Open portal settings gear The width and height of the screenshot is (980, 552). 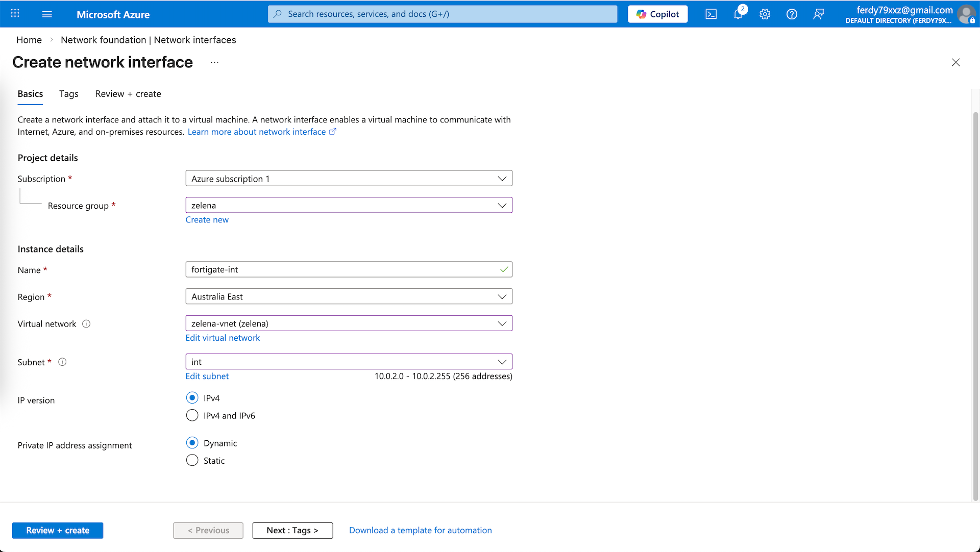[765, 14]
